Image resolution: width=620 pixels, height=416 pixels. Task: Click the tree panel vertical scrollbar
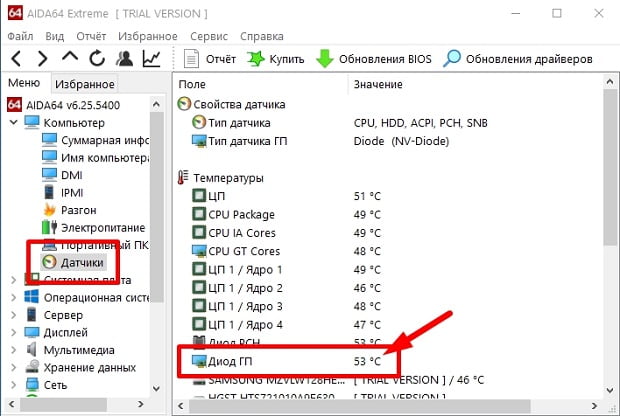point(157,207)
